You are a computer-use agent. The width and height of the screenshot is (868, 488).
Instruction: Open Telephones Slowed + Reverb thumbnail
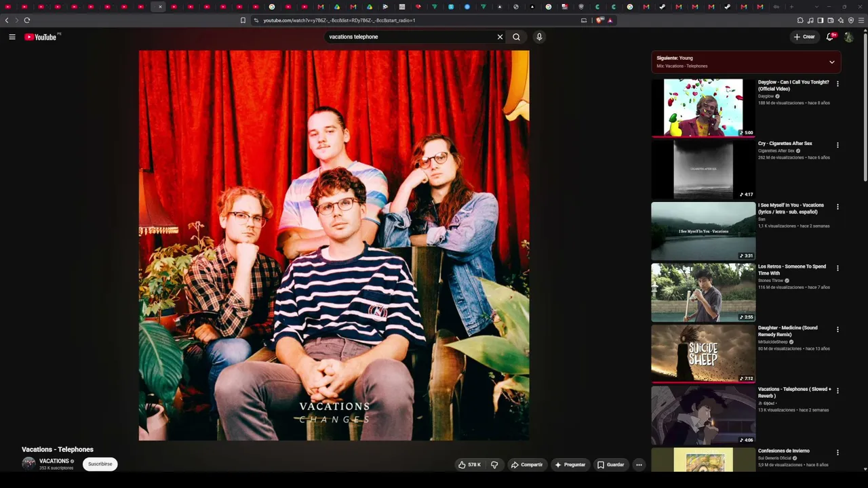703,415
